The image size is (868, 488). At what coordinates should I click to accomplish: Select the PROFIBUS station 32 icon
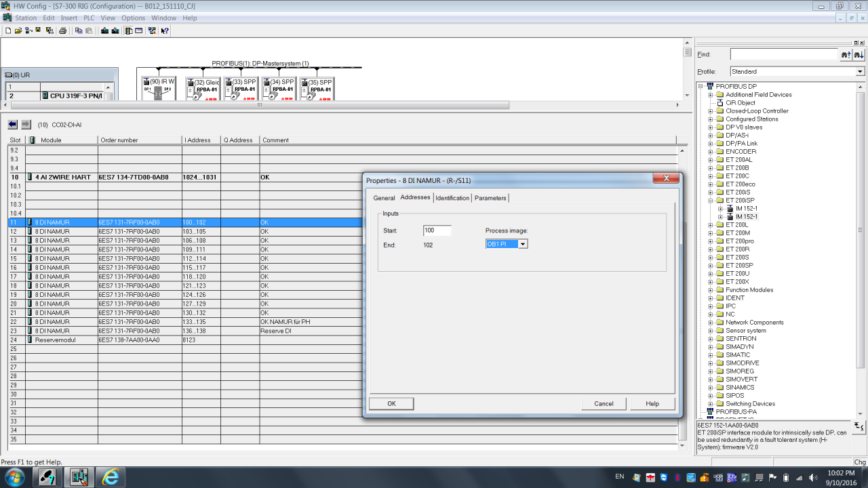pos(204,89)
